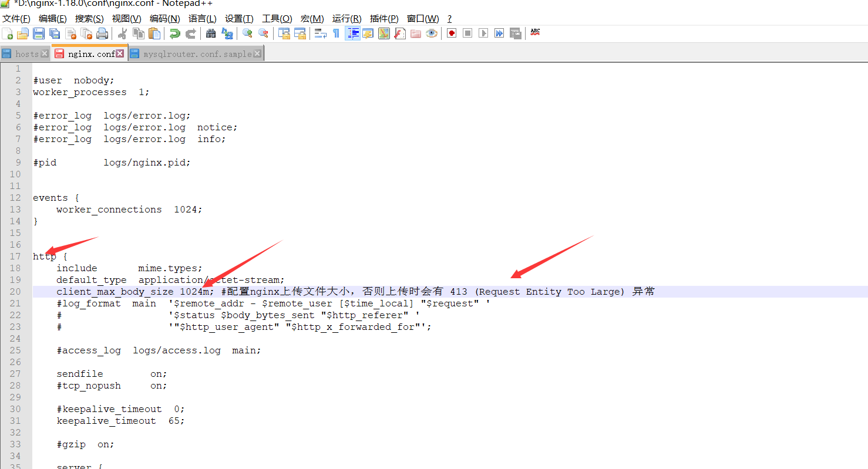The height and width of the screenshot is (469, 868).
Task: Open the 搜索(S) menu
Action: coord(89,19)
